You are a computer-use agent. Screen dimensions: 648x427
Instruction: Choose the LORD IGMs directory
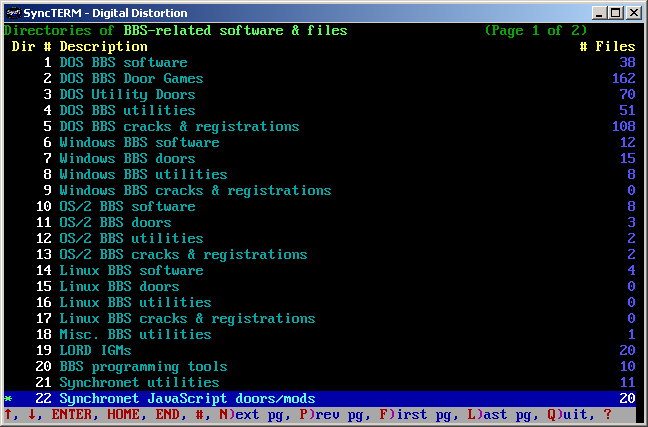pos(95,351)
